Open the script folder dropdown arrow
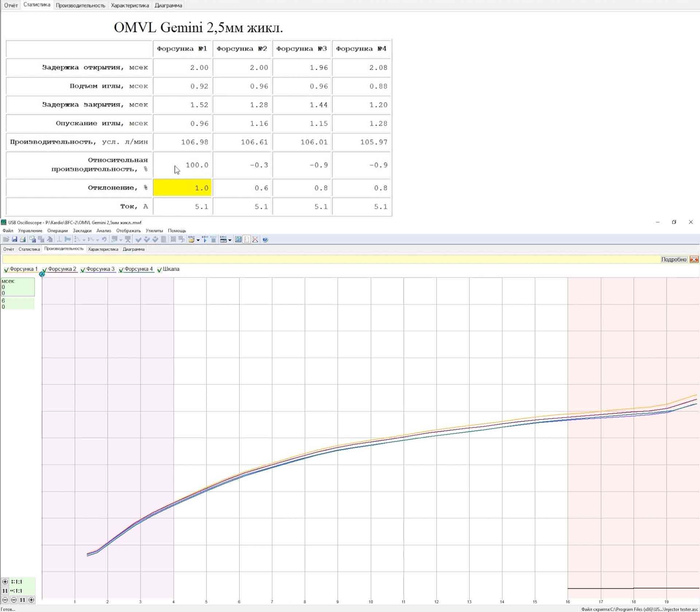Image resolution: width=700 pixels, height=612 pixels. click(x=198, y=240)
